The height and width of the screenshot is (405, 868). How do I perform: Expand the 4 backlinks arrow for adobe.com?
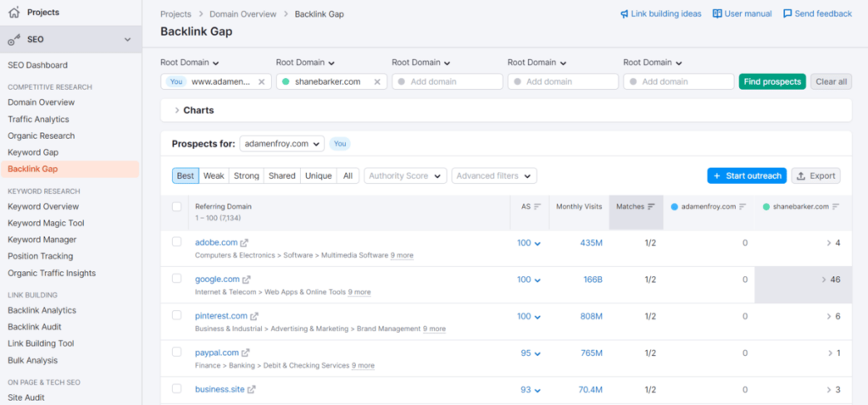pos(829,242)
